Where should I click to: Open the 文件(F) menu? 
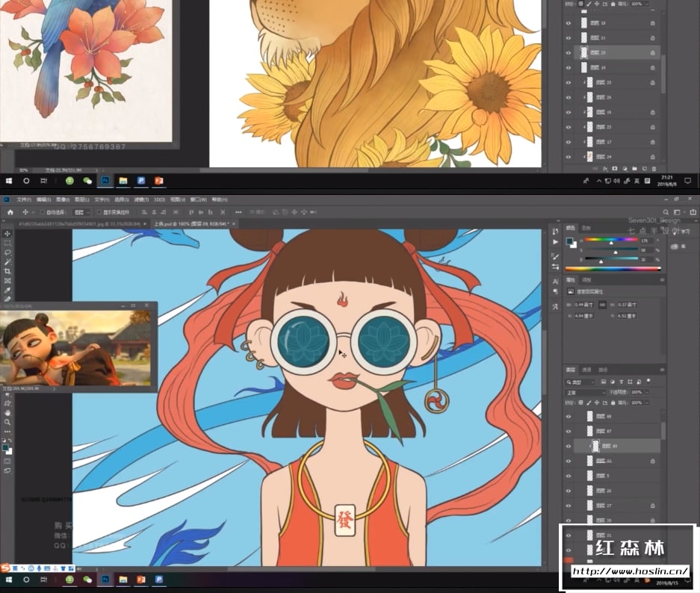(x=24, y=199)
